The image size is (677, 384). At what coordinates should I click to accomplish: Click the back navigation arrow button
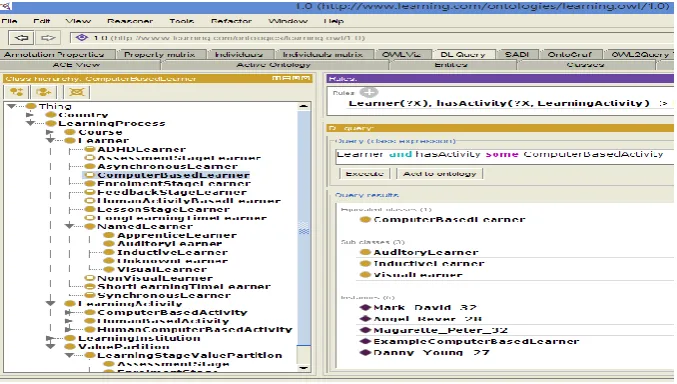click(x=22, y=38)
